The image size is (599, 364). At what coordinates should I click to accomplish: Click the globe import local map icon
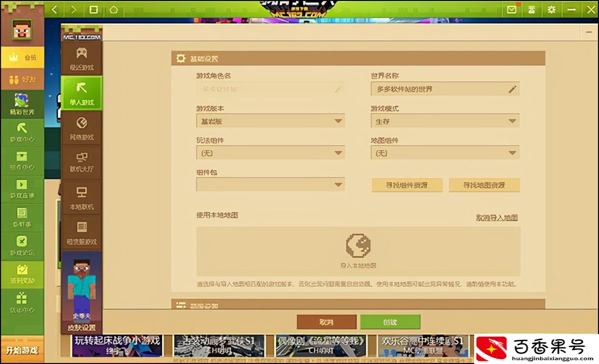[358, 245]
